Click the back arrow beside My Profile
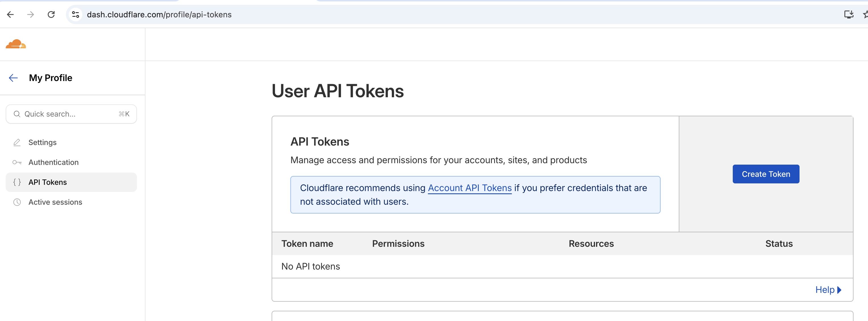 click(x=13, y=78)
